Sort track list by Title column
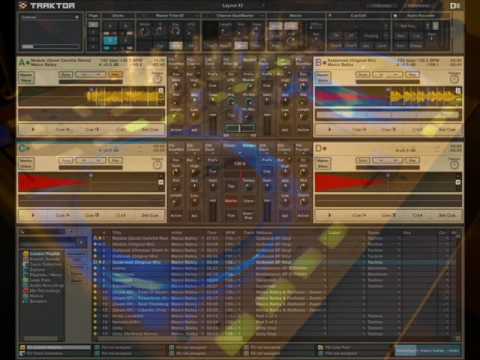This screenshot has height=360, width=480. (117, 233)
